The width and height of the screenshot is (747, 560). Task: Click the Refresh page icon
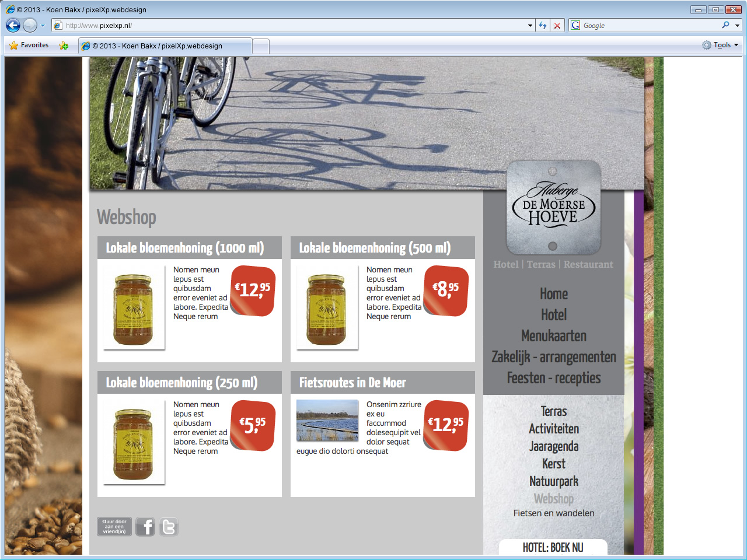543,25
